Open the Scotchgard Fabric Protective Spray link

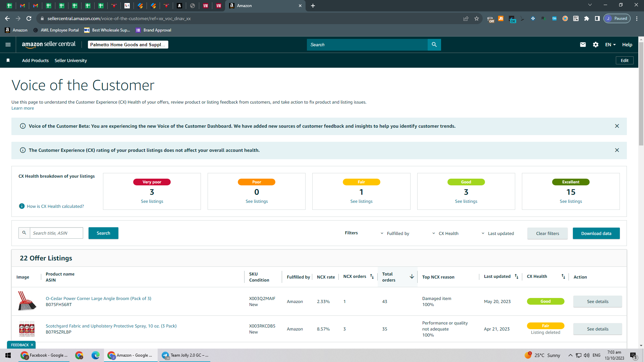coord(111,326)
